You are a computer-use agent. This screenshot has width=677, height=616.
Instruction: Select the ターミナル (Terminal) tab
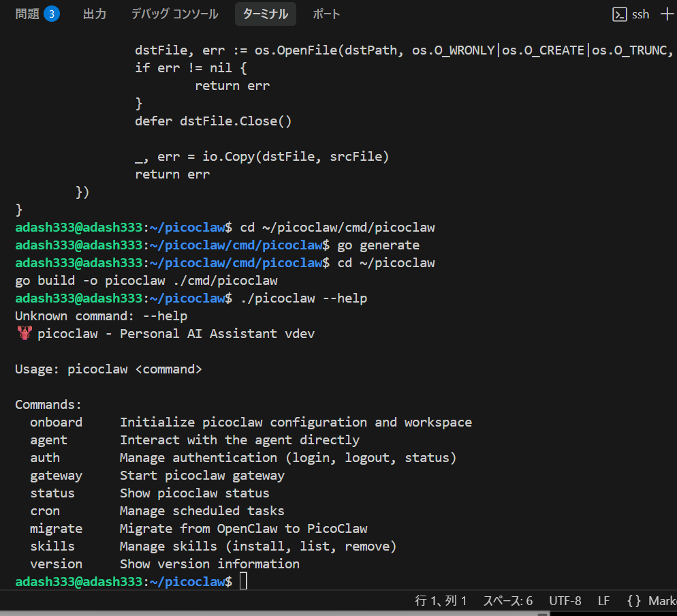265,14
